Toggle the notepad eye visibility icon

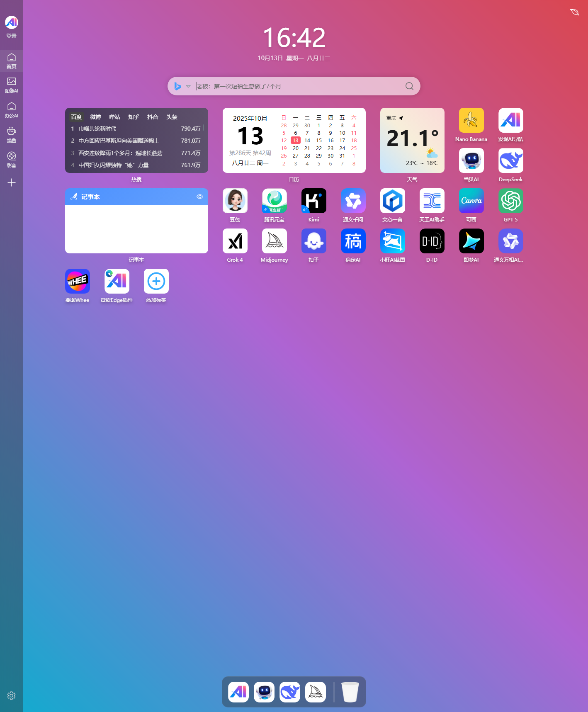[200, 197]
